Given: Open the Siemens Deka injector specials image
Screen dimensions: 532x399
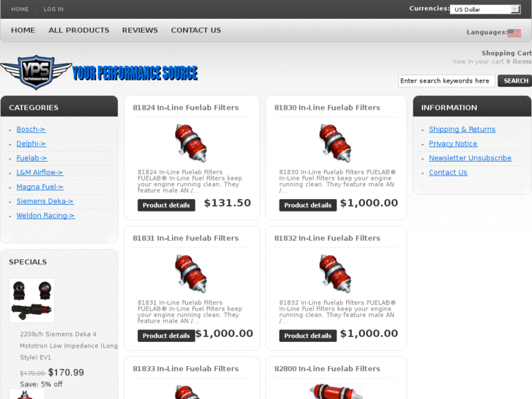Looking at the screenshot, I should pos(32,300).
